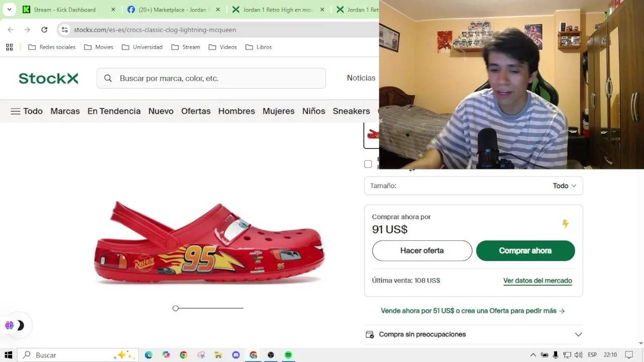Click the volume icon in the system tray
The image size is (644, 362).
pyautogui.click(x=578, y=355)
